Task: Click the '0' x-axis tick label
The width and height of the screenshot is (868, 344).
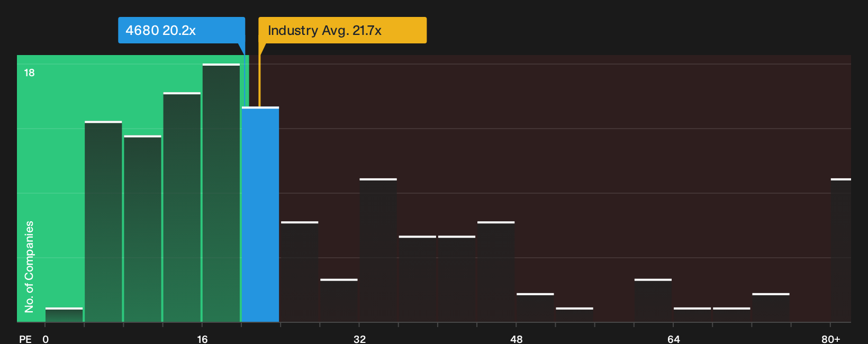Action: [46, 339]
